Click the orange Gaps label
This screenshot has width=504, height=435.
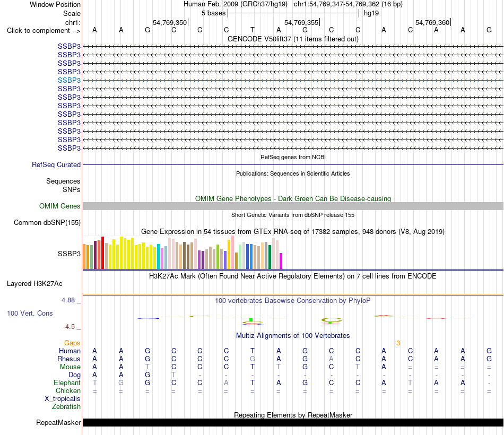click(x=72, y=343)
